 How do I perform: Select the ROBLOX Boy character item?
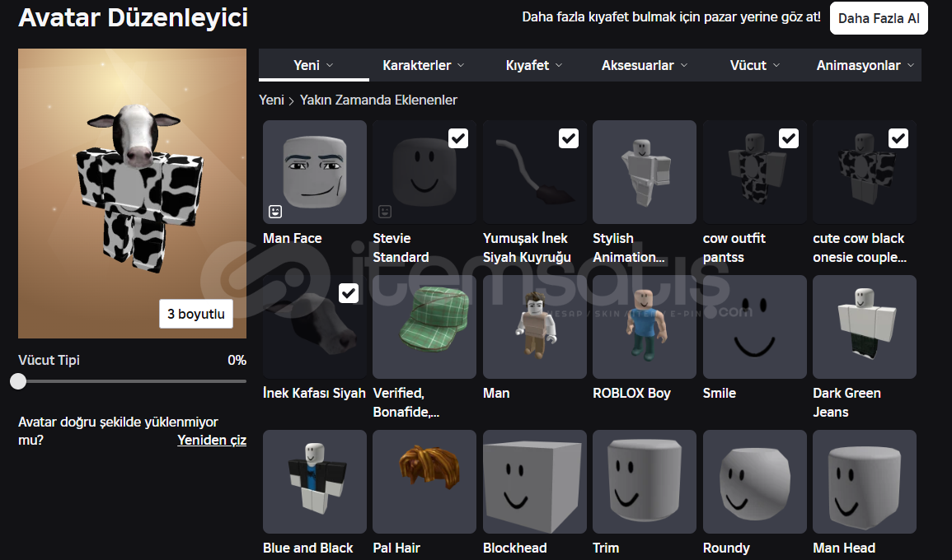(x=645, y=326)
